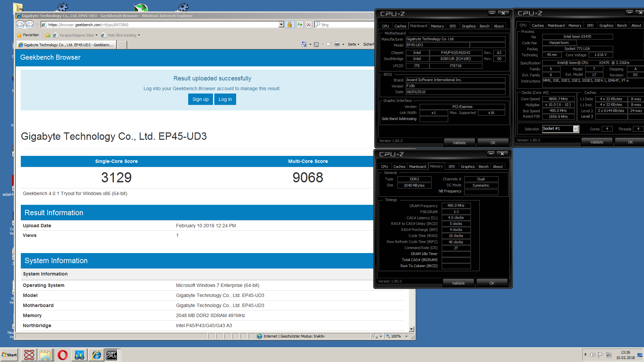The height and width of the screenshot is (362, 644).
Task: Click Validate in Memory CPU-Z window
Action: coord(458,283)
